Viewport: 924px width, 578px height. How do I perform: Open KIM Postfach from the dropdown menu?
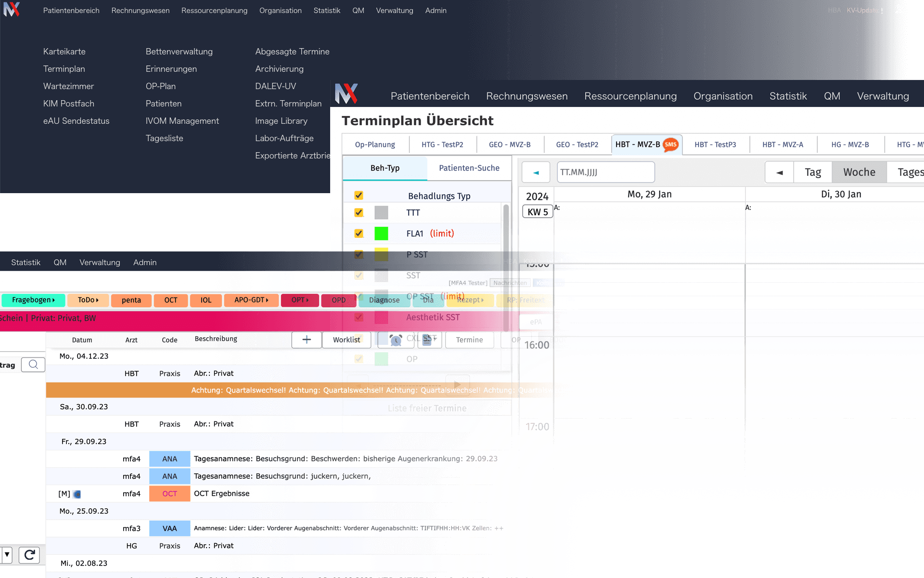69,104
